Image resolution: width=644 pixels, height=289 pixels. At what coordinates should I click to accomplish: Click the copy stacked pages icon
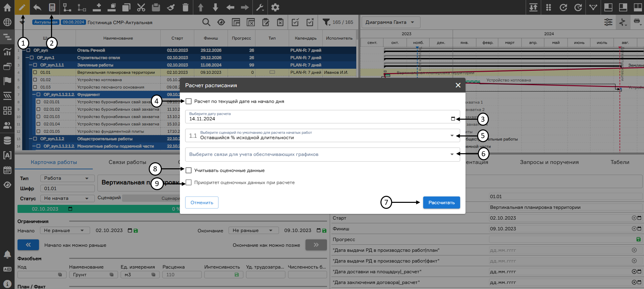[126, 7]
